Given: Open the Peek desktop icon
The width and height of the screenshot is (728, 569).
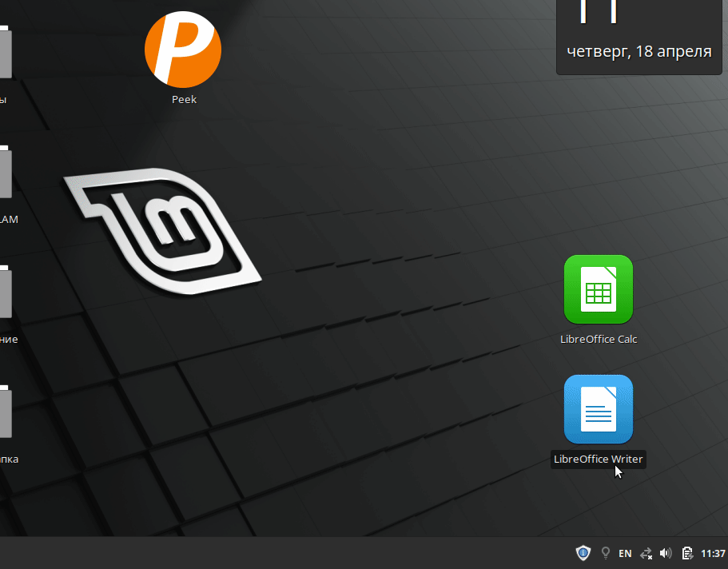Looking at the screenshot, I should 183,50.
